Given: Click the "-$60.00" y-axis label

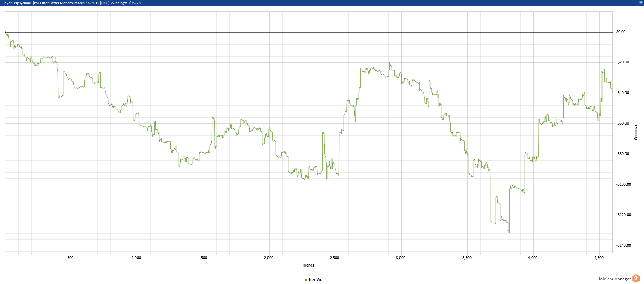Looking at the screenshot, I should [622, 123].
